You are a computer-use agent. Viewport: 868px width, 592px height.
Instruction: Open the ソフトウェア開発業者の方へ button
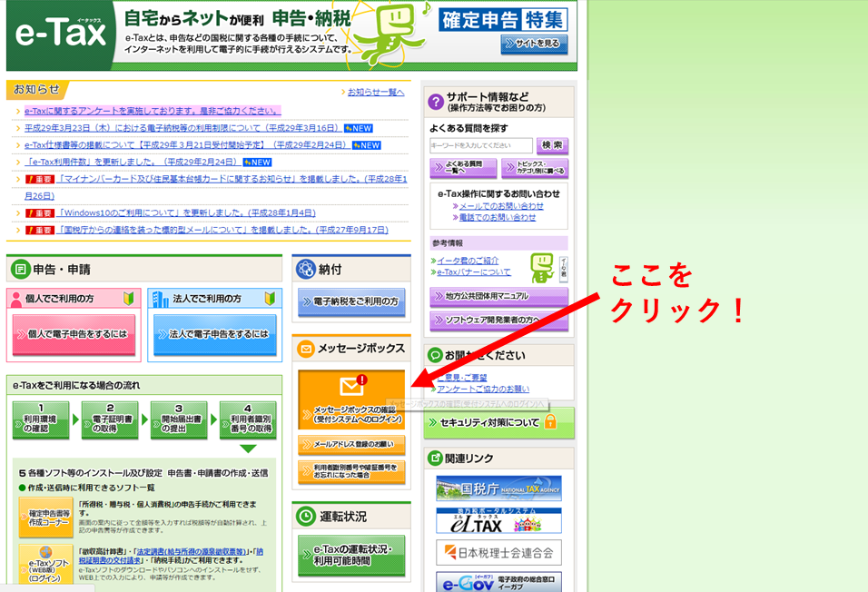point(498,321)
